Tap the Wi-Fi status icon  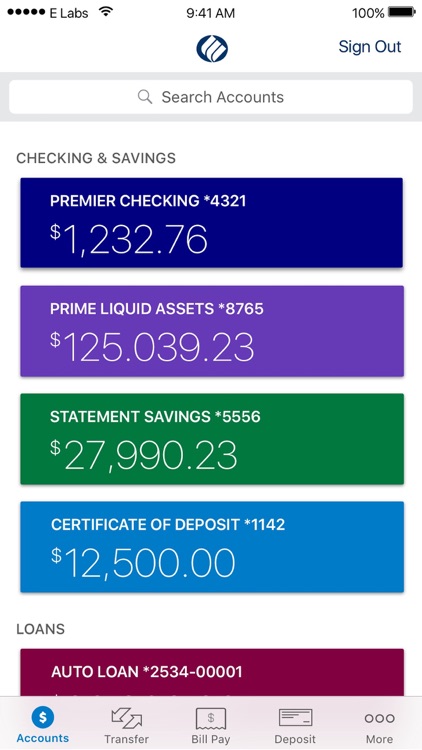[x=106, y=12]
